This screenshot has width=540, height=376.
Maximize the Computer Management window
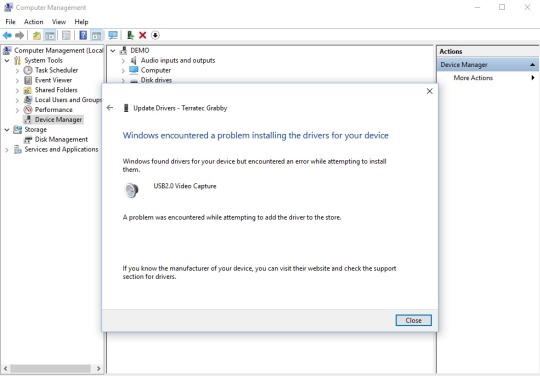[x=502, y=7]
